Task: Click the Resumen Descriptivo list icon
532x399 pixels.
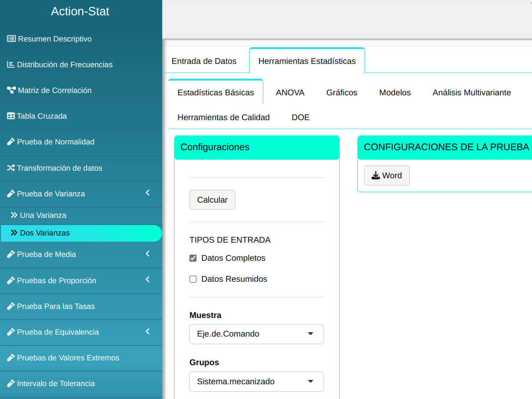Action: click(11, 39)
